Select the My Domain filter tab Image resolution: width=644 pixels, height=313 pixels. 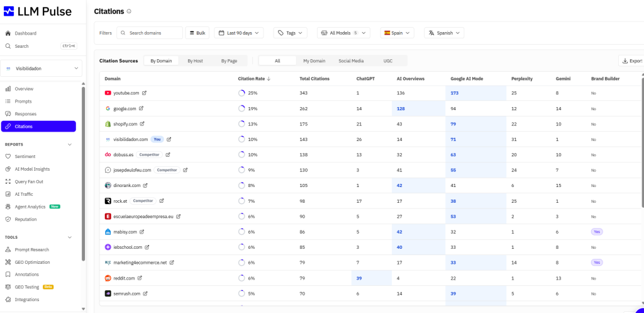point(314,61)
